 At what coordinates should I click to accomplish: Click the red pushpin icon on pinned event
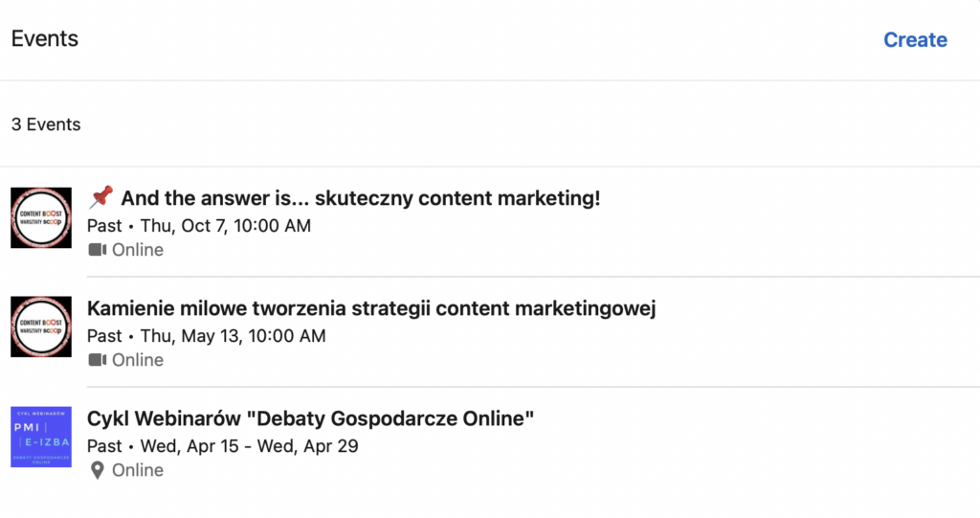point(100,198)
